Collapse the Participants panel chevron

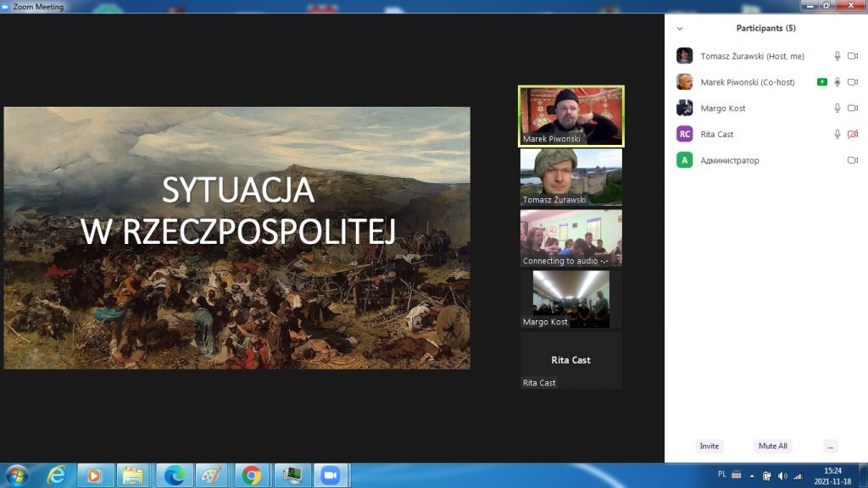(x=679, y=29)
